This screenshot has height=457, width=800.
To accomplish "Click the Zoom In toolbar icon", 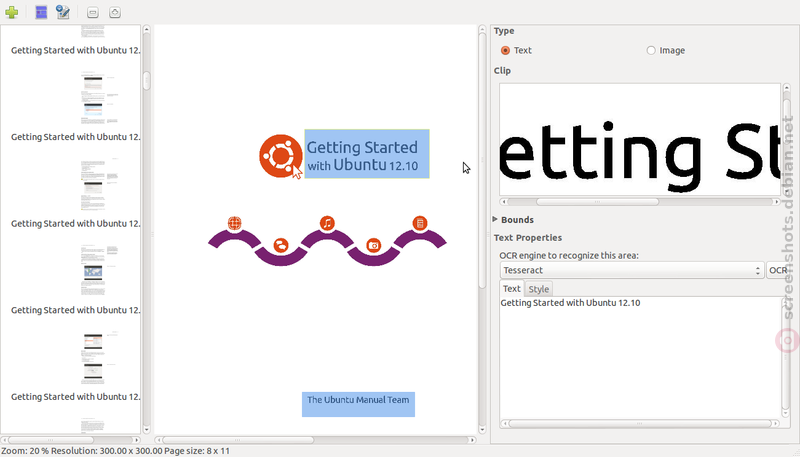I will tap(115, 12).
